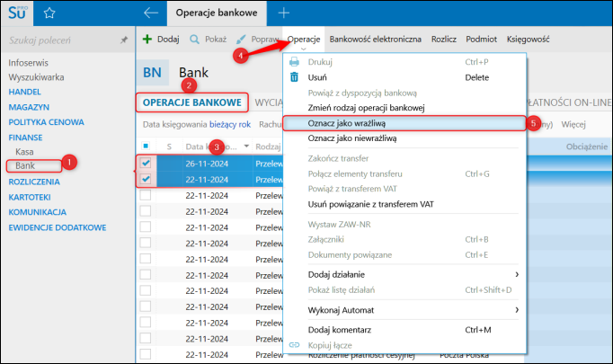Viewport: 613px width, 364px height.
Task: Open the Operacje menu chevron
Action: coord(304,49)
